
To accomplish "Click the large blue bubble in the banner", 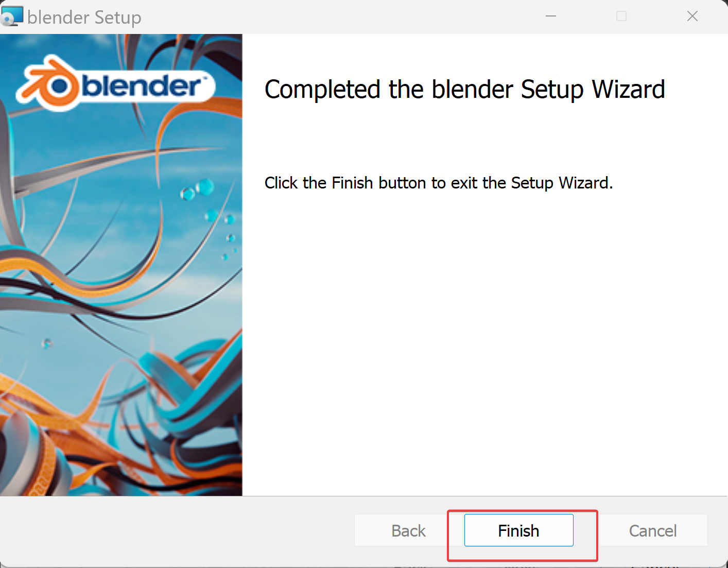I will (x=205, y=186).
